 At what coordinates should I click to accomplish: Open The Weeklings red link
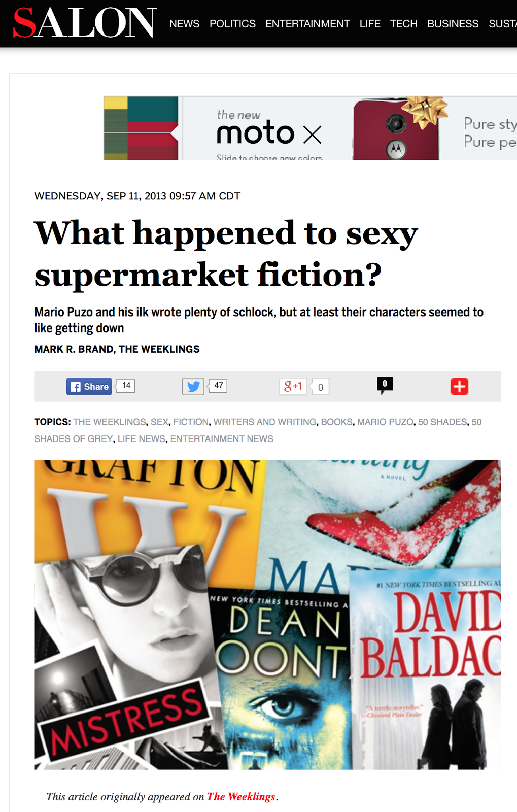241,797
